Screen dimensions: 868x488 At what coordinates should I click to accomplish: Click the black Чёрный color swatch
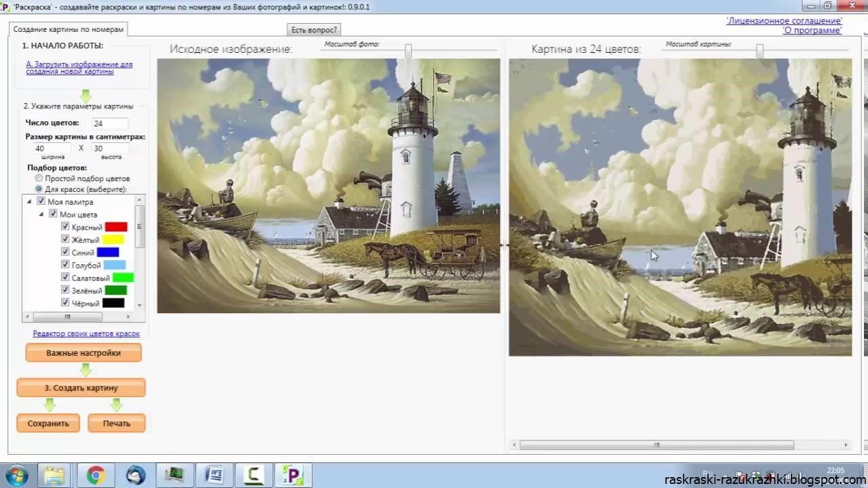(x=113, y=303)
